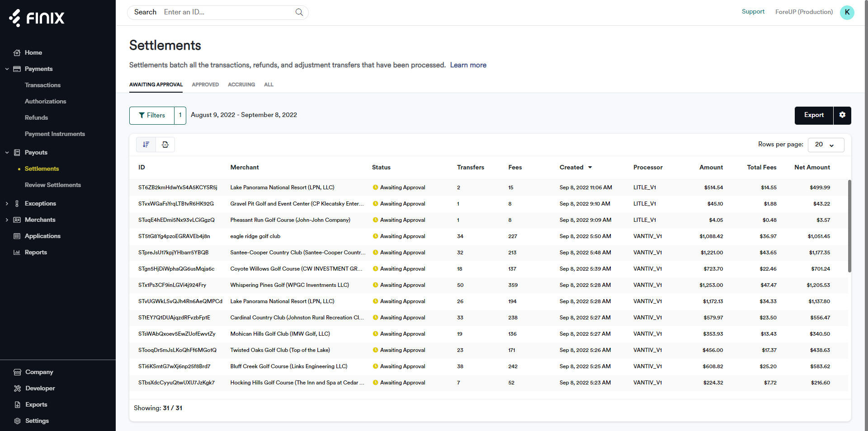Click status icon for eagle ridge golf club
868x431 pixels.
375,236
